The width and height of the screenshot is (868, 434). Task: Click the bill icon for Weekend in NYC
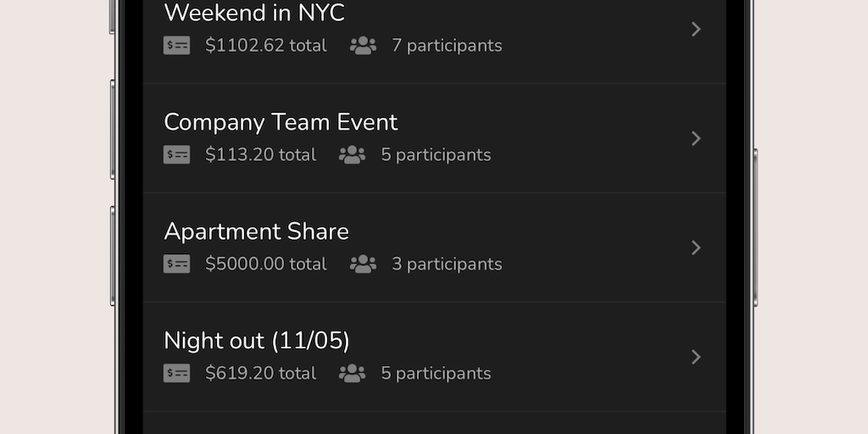(176, 46)
